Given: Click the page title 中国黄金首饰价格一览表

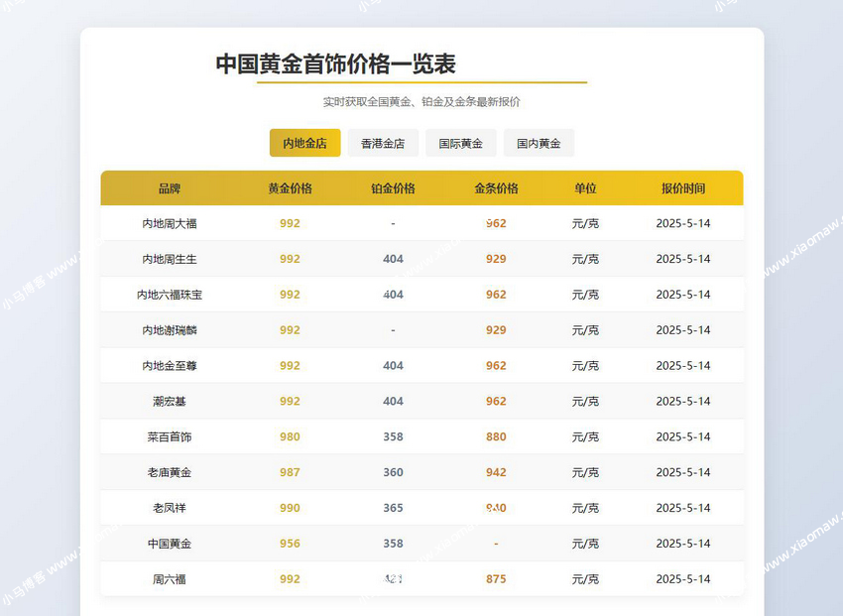Looking at the screenshot, I should pos(335,63).
